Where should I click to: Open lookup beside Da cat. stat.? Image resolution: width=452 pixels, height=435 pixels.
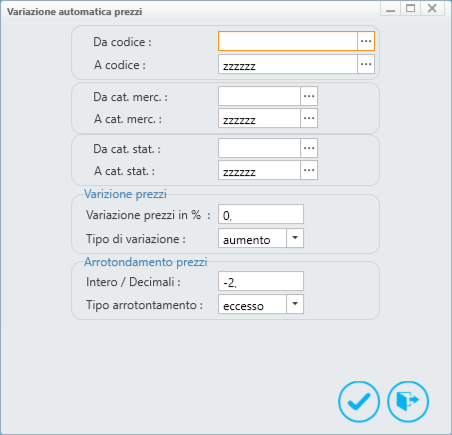309,148
